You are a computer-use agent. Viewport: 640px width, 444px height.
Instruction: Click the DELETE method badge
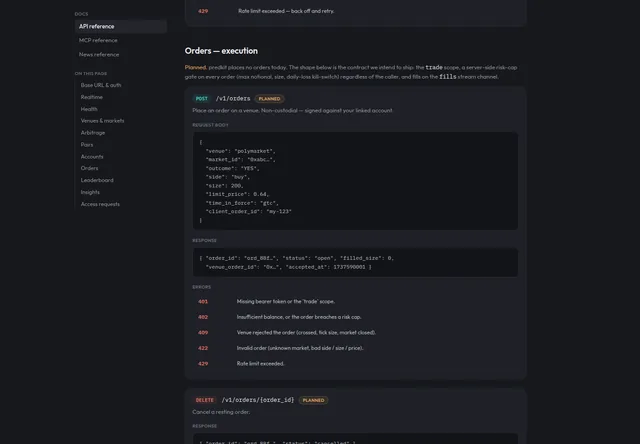204,400
